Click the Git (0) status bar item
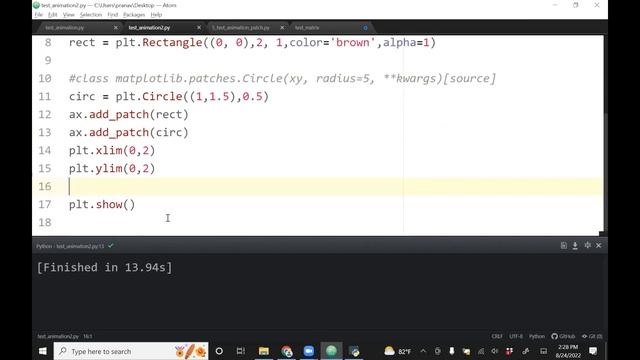The width and height of the screenshot is (640, 360). (592, 336)
